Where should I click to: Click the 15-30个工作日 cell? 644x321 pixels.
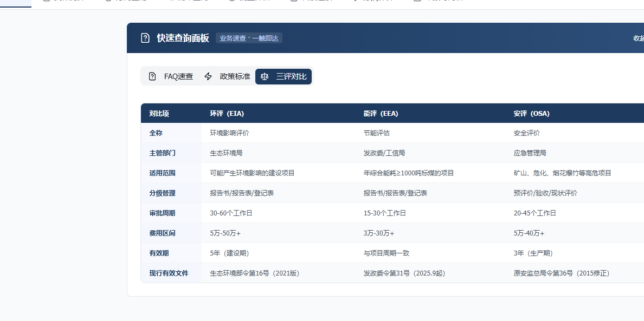[384, 213]
